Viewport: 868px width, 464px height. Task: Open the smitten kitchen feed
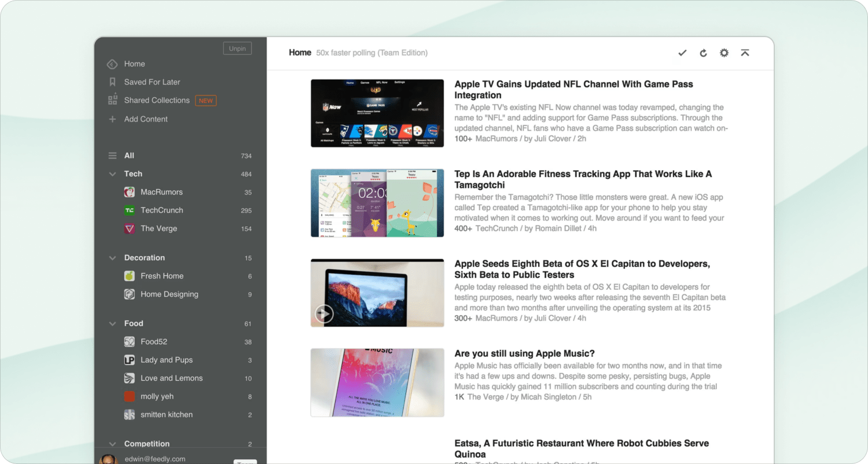coord(167,415)
